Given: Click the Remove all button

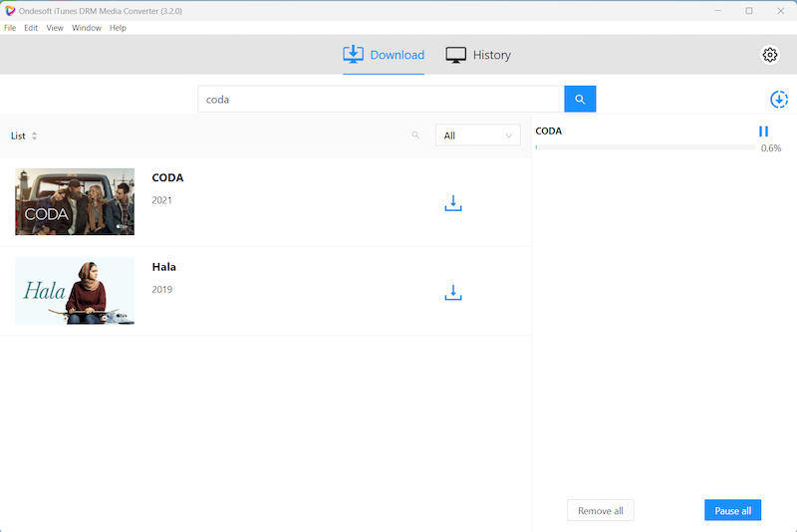Looking at the screenshot, I should (601, 511).
